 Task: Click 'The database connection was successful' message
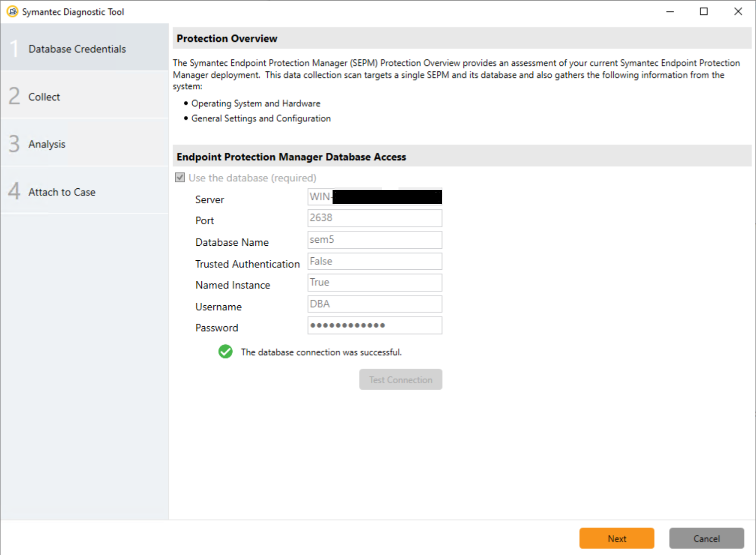click(321, 352)
